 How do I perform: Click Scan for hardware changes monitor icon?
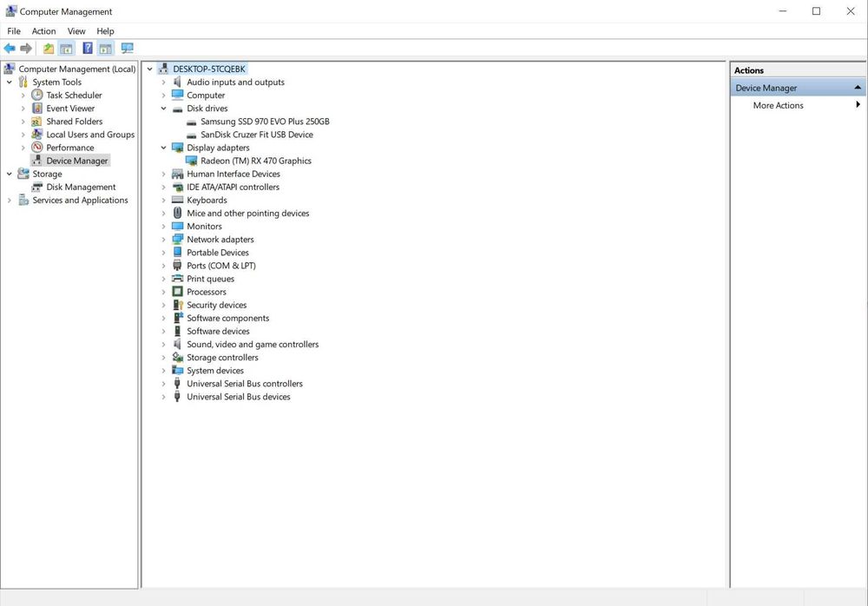(128, 49)
